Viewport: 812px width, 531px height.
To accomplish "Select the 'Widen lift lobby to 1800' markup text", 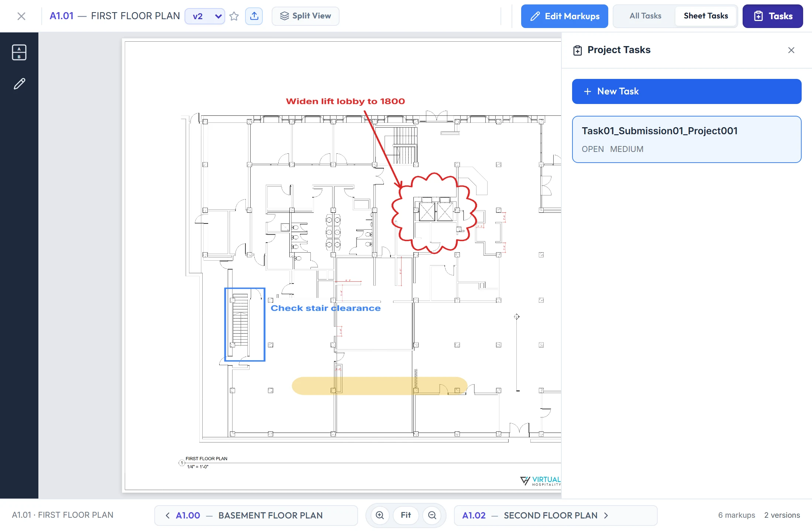I will (x=345, y=101).
